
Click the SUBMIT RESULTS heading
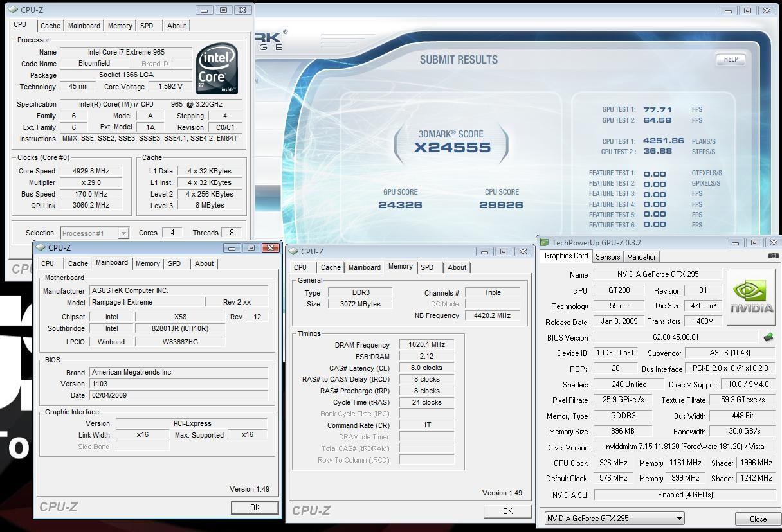point(459,60)
